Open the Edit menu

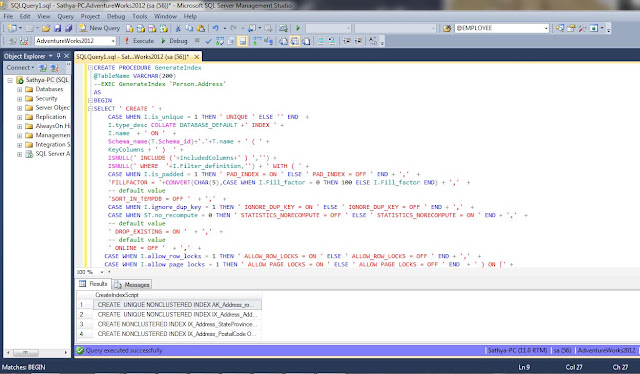(x=25, y=16)
